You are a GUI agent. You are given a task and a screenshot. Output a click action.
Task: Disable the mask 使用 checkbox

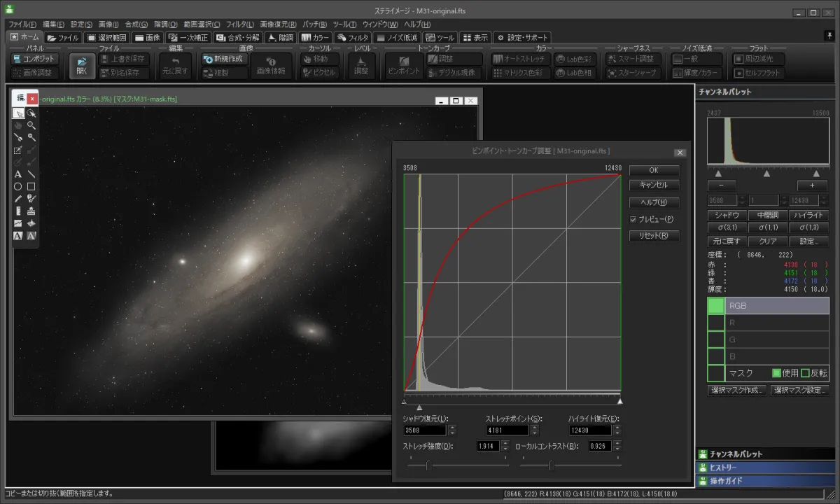(x=776, y=373)
